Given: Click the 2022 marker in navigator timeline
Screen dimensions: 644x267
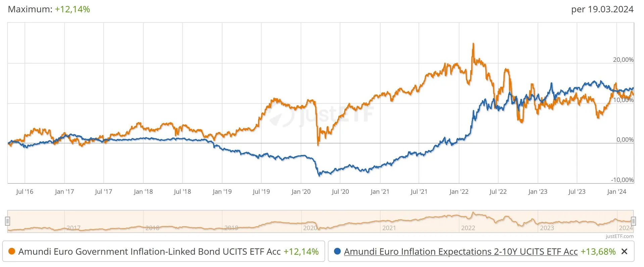Looking at the screenshot, I should pyautogui.click(x=468, y=228).
